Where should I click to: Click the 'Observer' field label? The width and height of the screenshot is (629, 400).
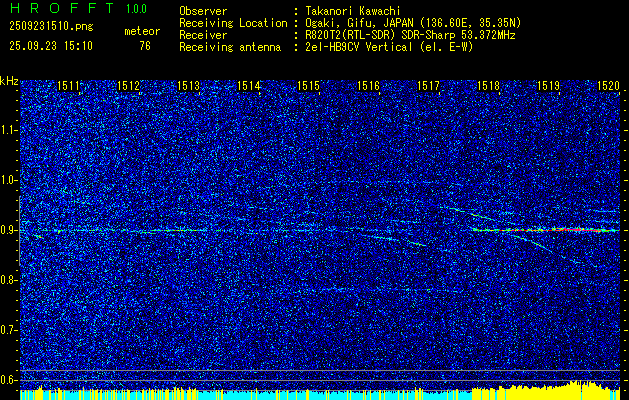click(x=203, y=11)
